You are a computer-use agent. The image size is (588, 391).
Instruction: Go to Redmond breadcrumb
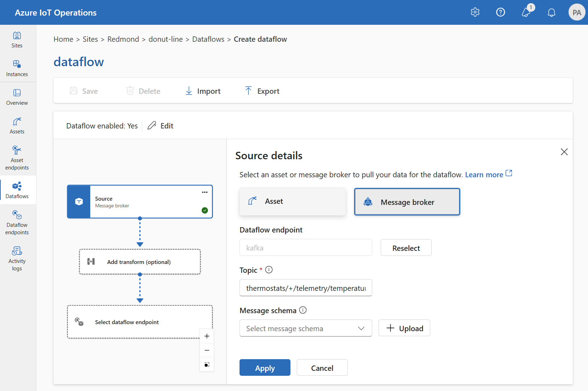click(123, 39)
